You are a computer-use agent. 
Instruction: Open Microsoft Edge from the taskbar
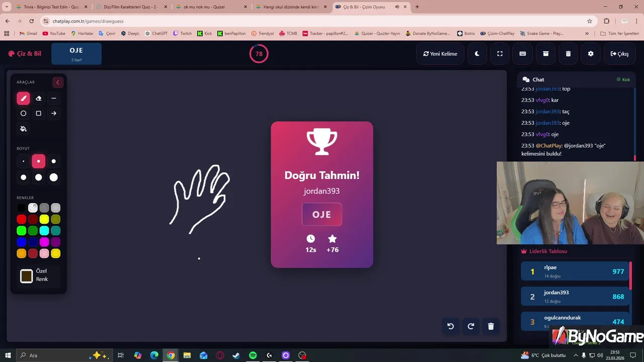pos(154,355)
